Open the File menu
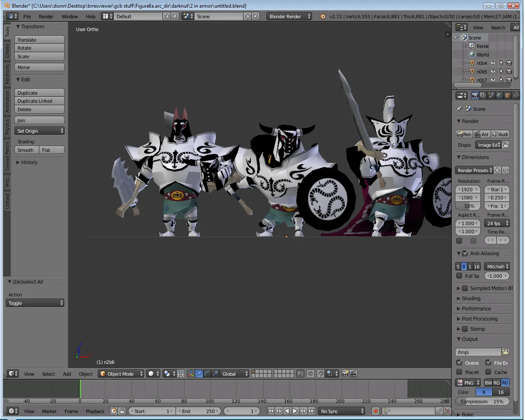The height and width of the screenshot is (420, 525). coord(27,16)
